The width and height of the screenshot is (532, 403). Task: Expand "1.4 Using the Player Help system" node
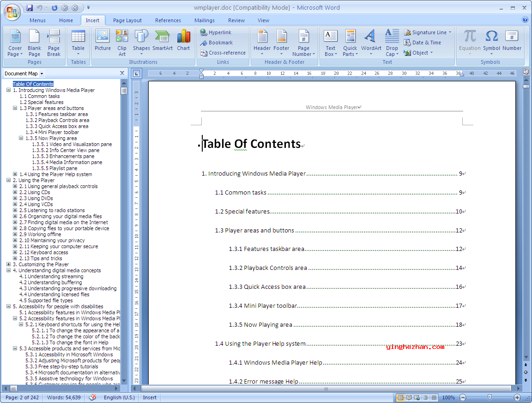pos(15,174)
